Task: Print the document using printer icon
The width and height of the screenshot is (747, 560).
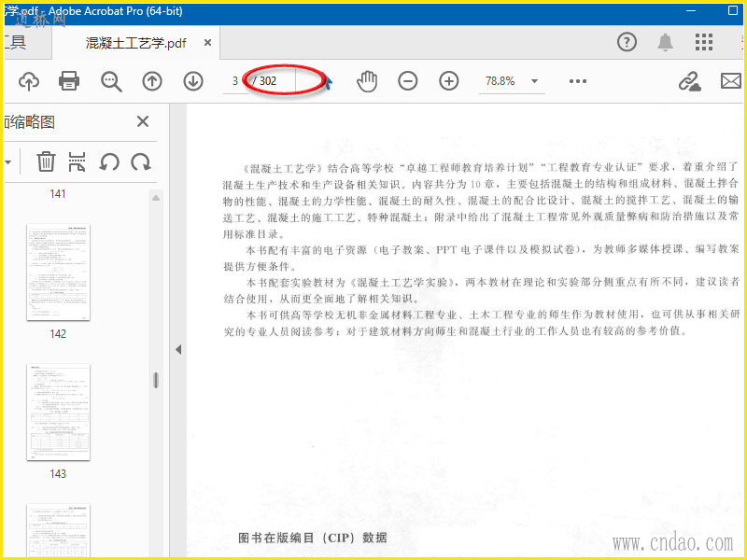Action: pos(69,81)
